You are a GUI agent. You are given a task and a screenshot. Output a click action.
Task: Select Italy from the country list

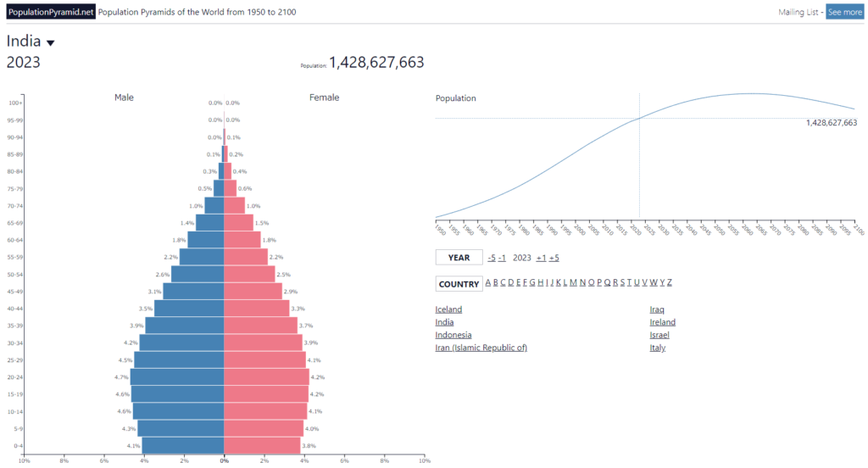(657, 348)
